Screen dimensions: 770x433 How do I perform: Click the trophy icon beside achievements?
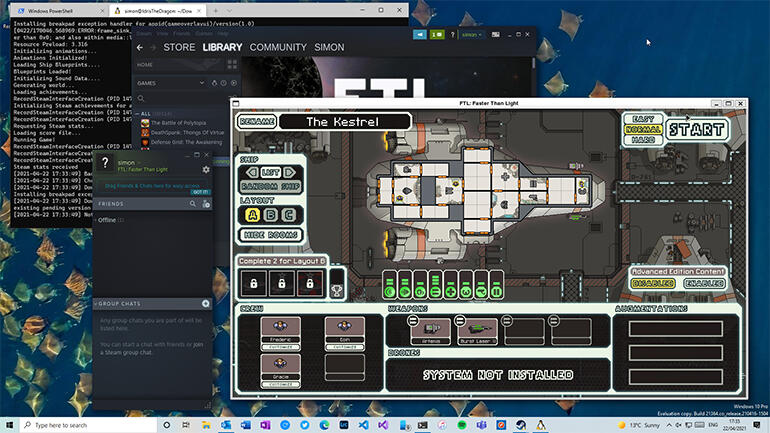click(x=336, y=290)
